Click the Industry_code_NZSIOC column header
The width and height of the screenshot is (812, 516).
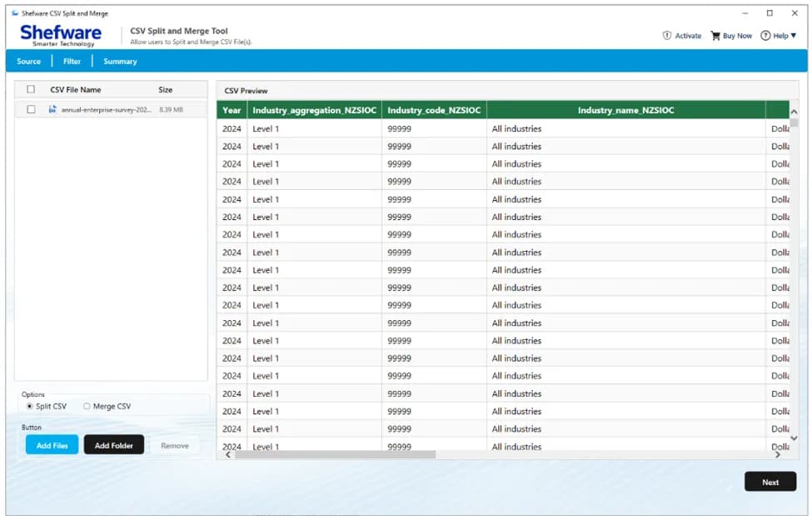tap(434, 110)
